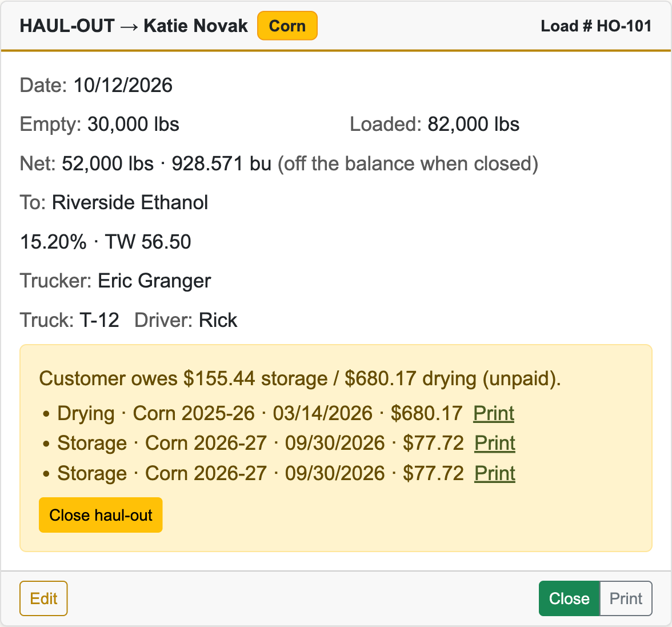
Task: Click the Net 52,000 lbs value
Action: pyautogui.click(x=107, y=163)
